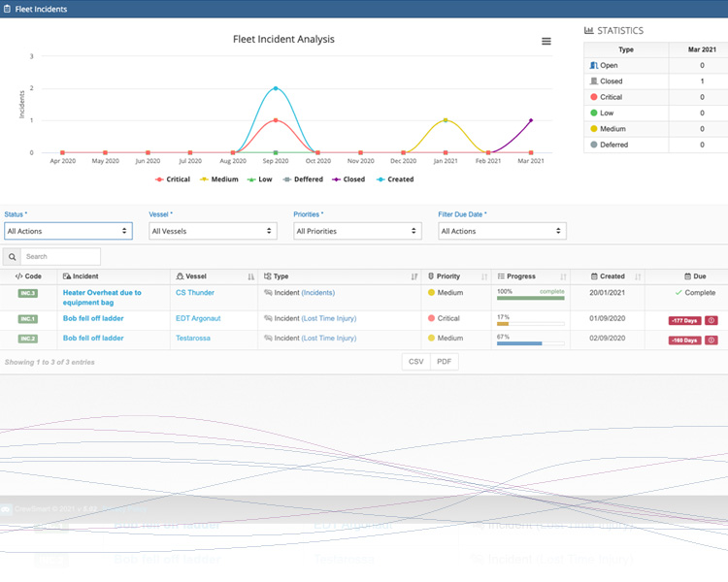Open the Status All Actions dropdown
Screen dimensions: 728x582
click(x=68, y=231)
